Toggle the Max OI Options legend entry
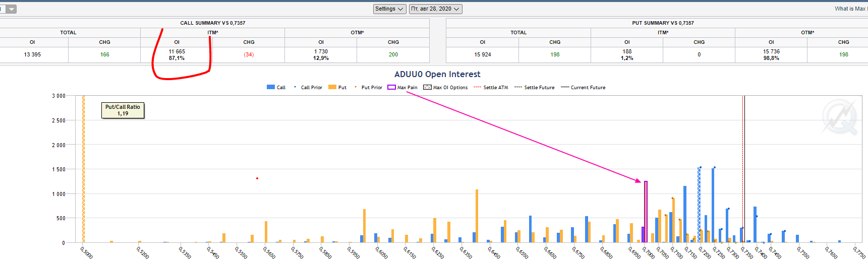Screen dimensions: 868x265 (x=445, y=87)
